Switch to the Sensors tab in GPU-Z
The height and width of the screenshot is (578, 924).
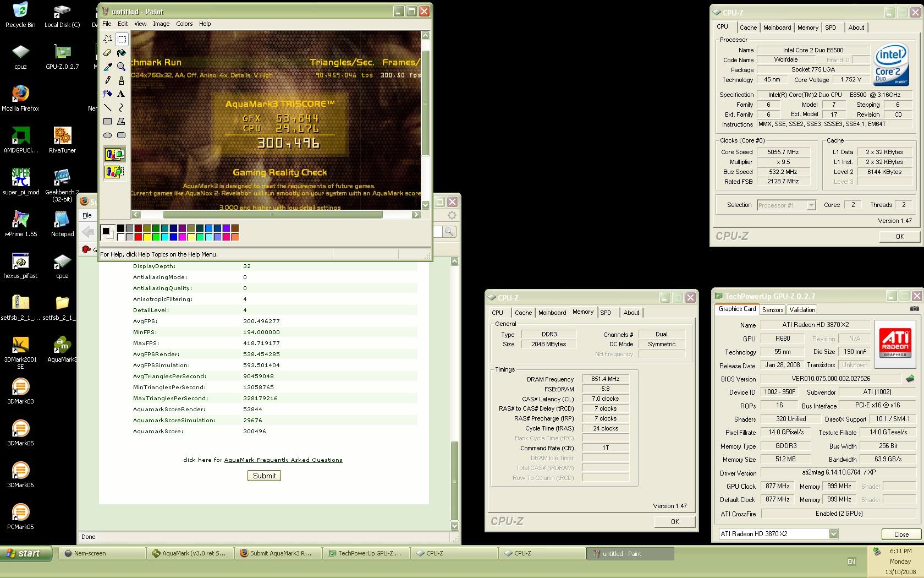point(772,310)
